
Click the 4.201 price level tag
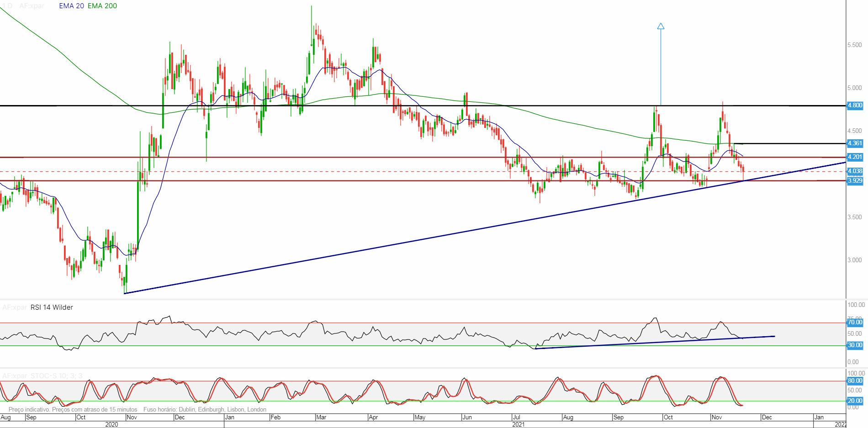(855, 157)
